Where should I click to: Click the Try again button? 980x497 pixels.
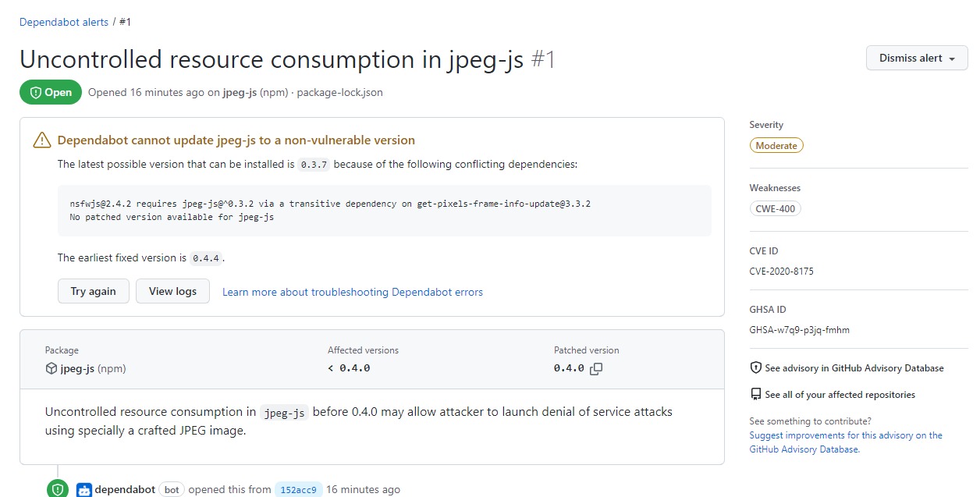click(x=93, y=291)
